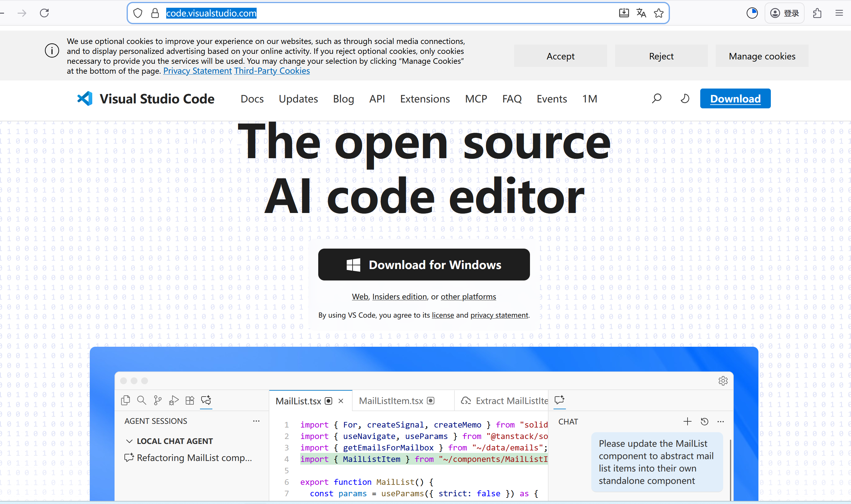Click the forward navigation arrow
This screenshot has width=851, height=504.
tap(22, 13)
